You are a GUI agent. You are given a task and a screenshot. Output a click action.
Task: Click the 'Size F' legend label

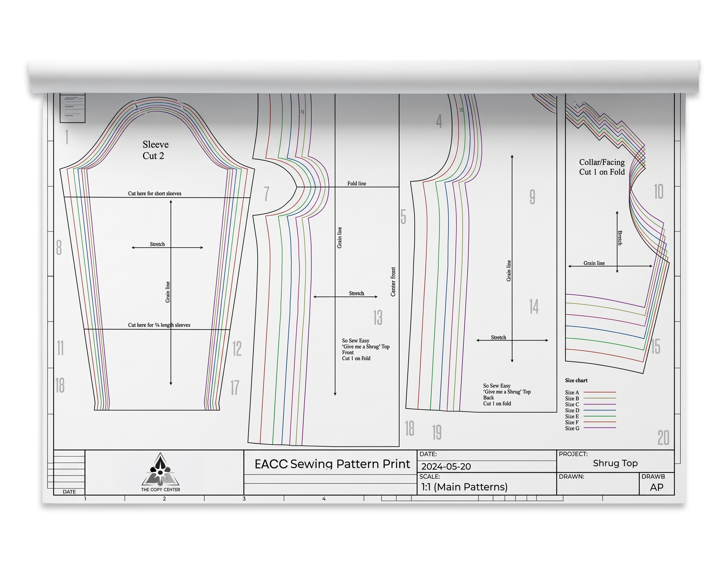pos(572,422)
